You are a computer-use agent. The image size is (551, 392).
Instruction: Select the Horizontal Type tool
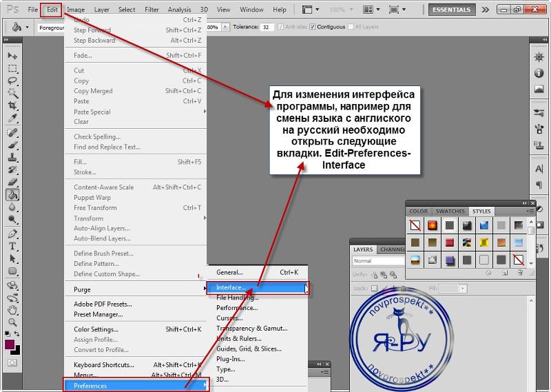pyautogui.click(x=12, y=246)
